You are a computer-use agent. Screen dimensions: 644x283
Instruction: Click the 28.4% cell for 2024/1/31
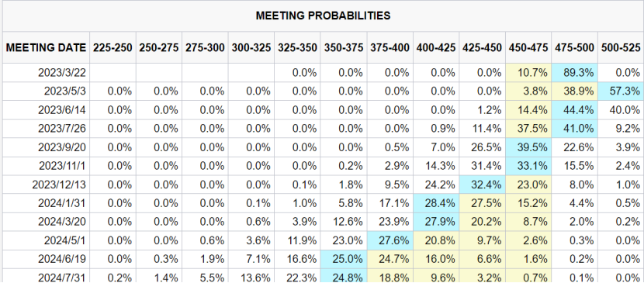(x=437, y=203)
